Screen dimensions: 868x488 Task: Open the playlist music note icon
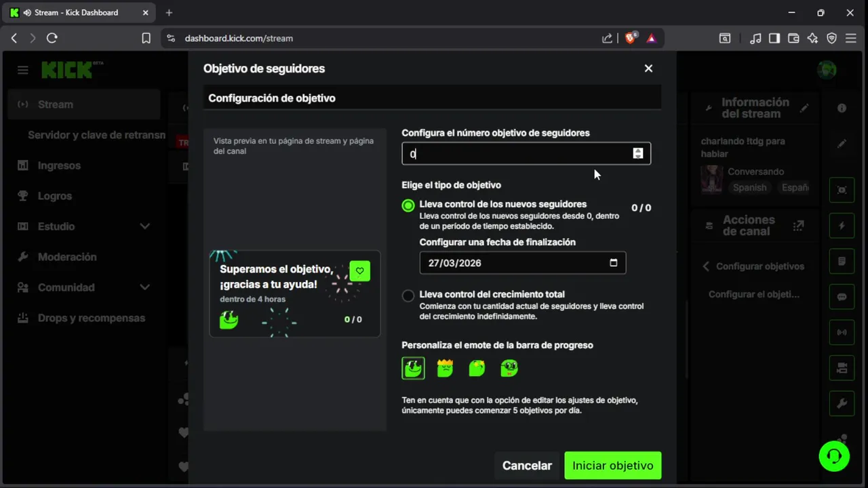[755, 39]
